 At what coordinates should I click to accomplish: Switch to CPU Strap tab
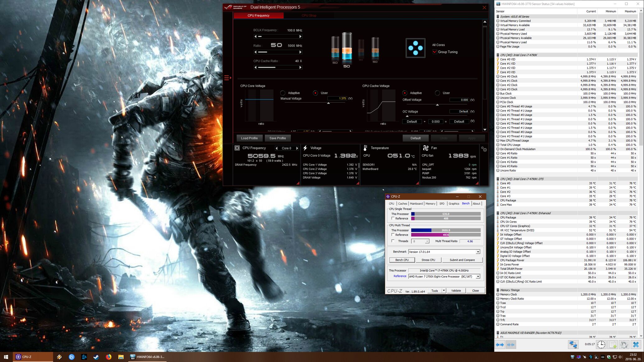309,16
